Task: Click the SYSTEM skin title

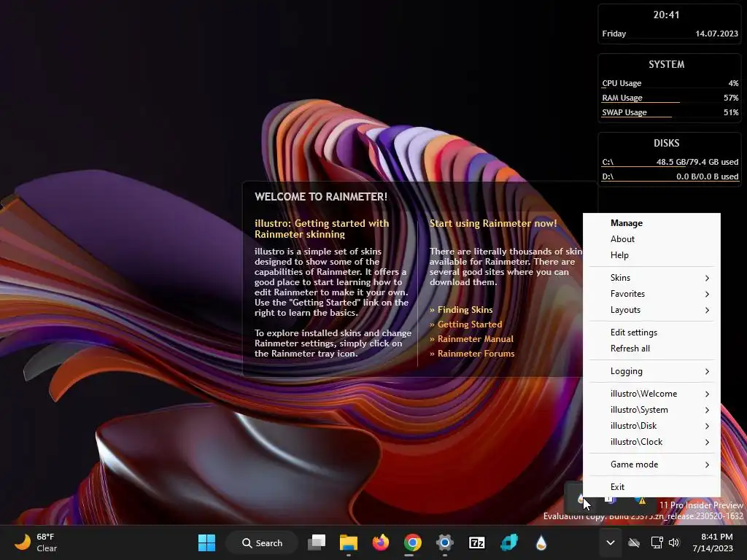Action: tap(667, 64)
